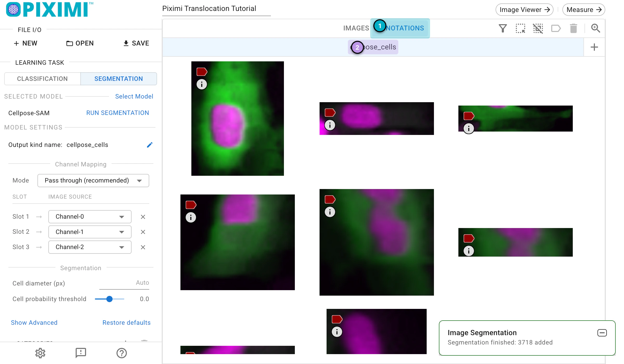Click the red category tag on first thumbnail

coord(201,71)
